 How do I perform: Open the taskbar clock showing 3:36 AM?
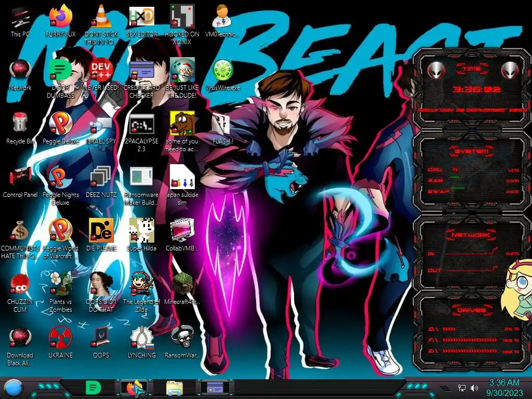[504, 388]
